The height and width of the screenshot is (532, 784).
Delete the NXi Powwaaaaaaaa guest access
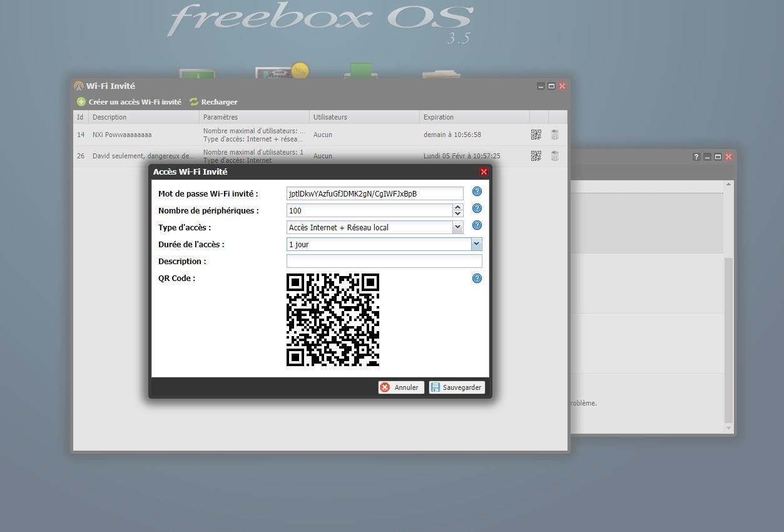554,135
